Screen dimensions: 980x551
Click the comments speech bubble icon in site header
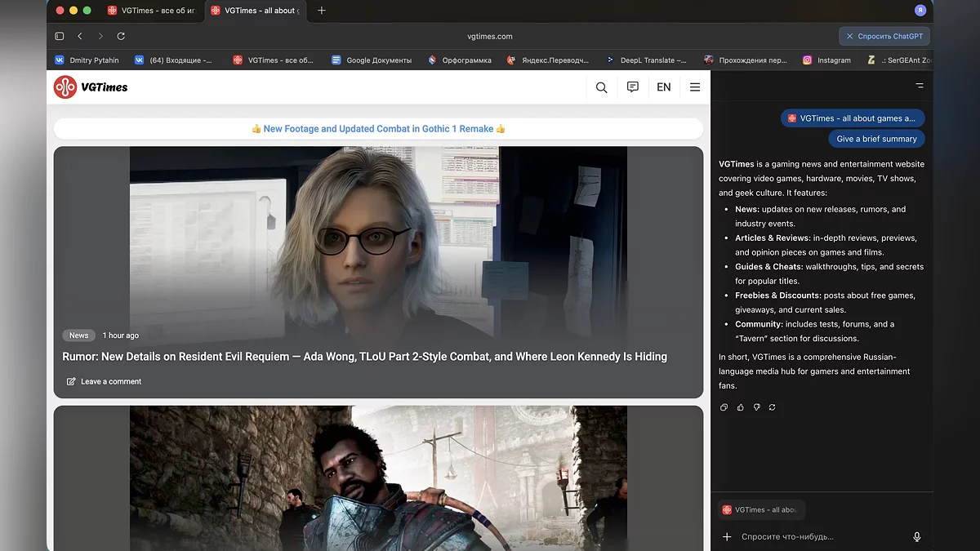tap(632, 87)
